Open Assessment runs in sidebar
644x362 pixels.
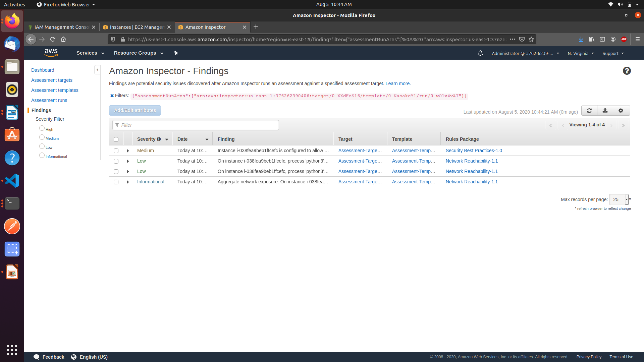[x=49, y=100]
